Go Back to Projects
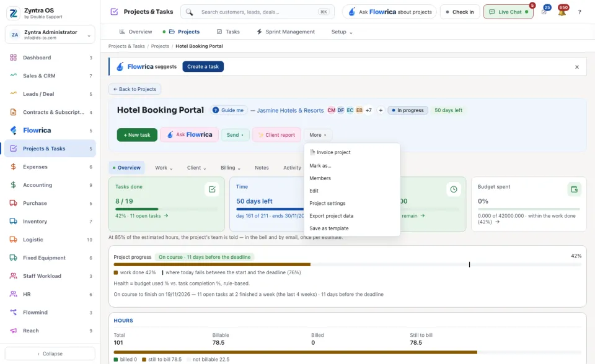This screenshot has height=364, width=595. (x=134, y=89)
